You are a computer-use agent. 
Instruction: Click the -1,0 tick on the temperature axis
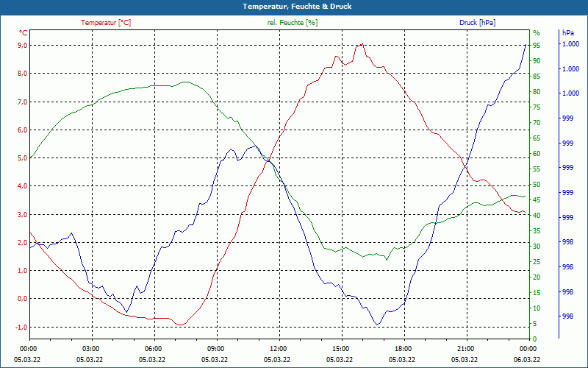point(22,327)
